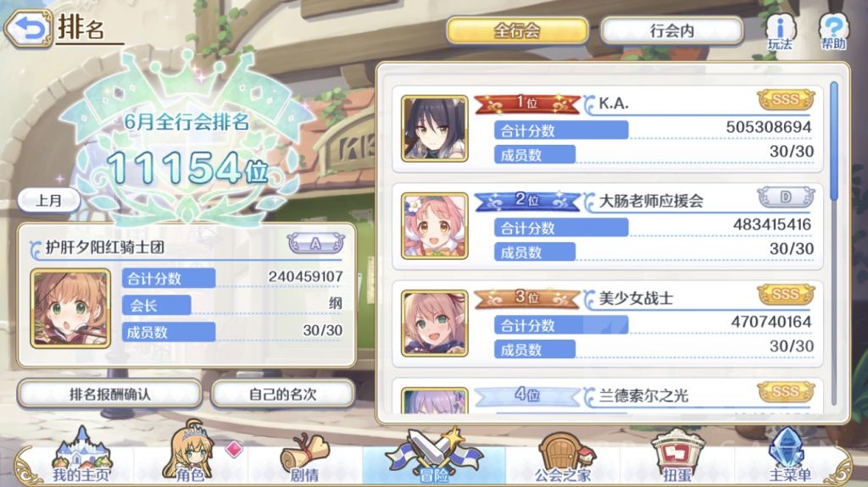868x487 pixels.
Task: Open the 主菜单 crystal icon
Action: pos(789,456)
